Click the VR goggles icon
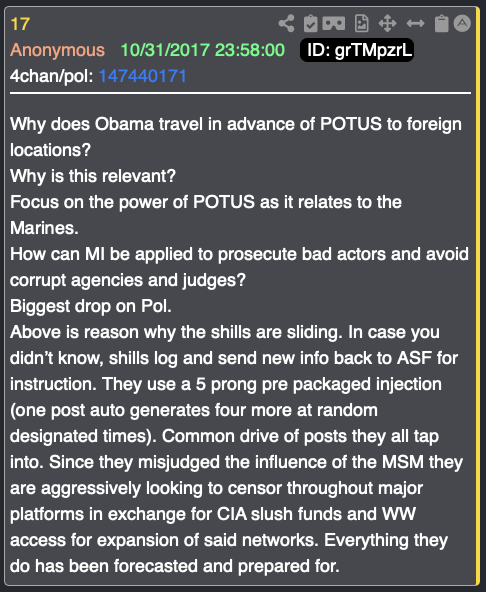This screenshot has width=486, height=592. 333,23
